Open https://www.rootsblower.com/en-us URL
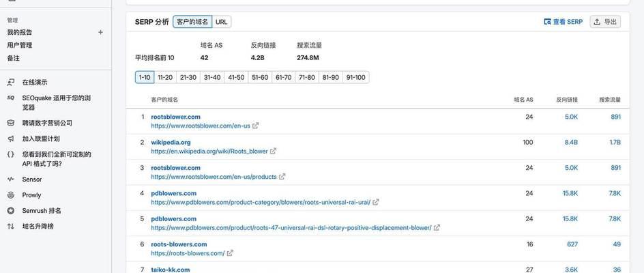Viewport: 644px width, 273px height. 201,126
